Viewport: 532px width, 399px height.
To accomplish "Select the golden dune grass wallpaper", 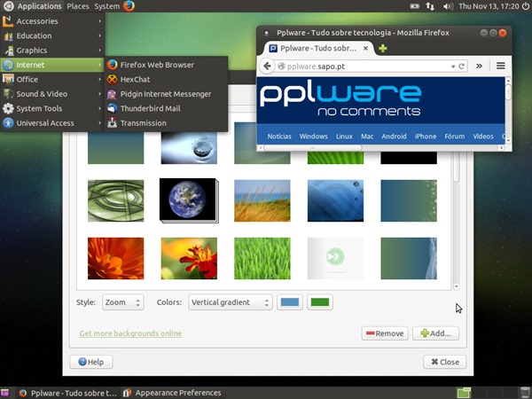I will click(x=262, y=201).
